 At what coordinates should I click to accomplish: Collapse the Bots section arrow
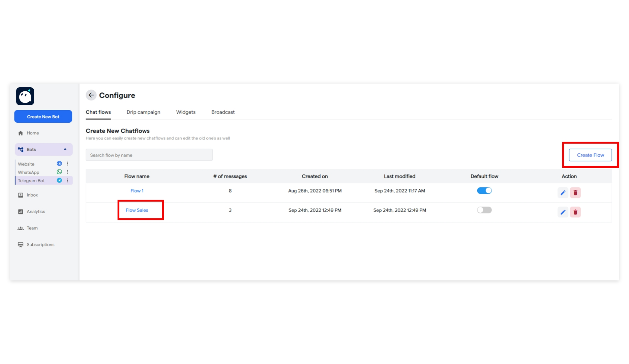65,149
